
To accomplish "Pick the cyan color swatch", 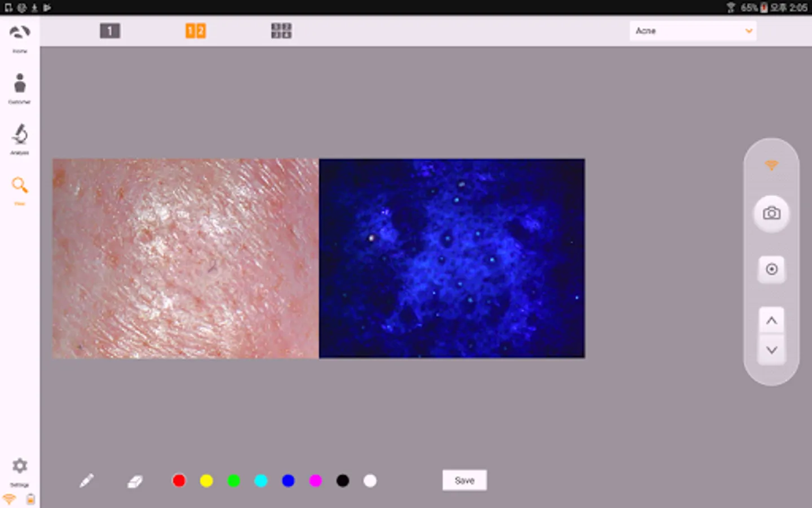I will click(261, 480).
